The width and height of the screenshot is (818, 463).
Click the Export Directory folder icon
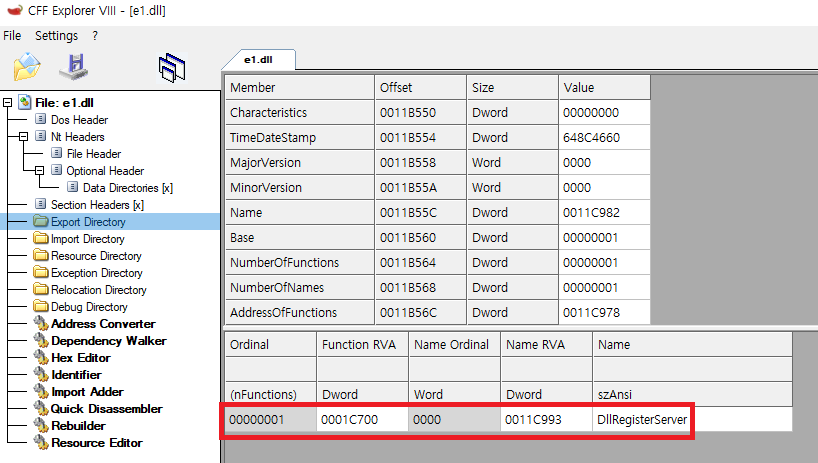click(x=41, y=221)
